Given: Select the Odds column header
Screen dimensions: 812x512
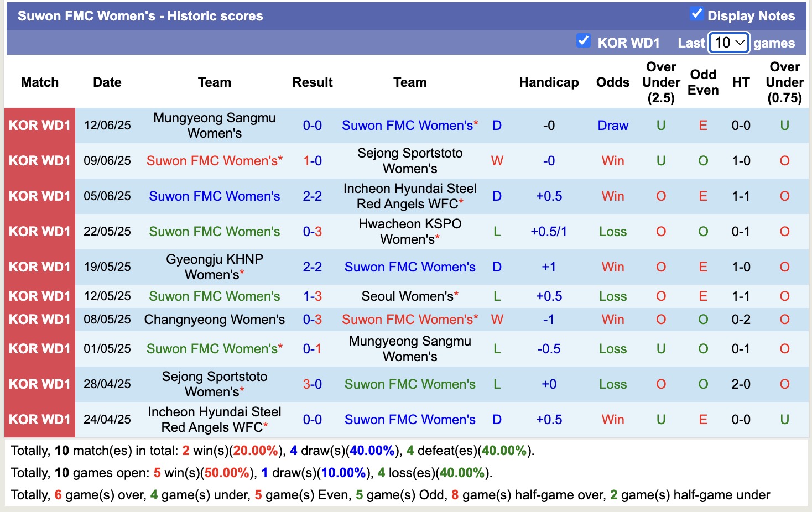Looking at the screenshot, I should (x=612, y=82).
